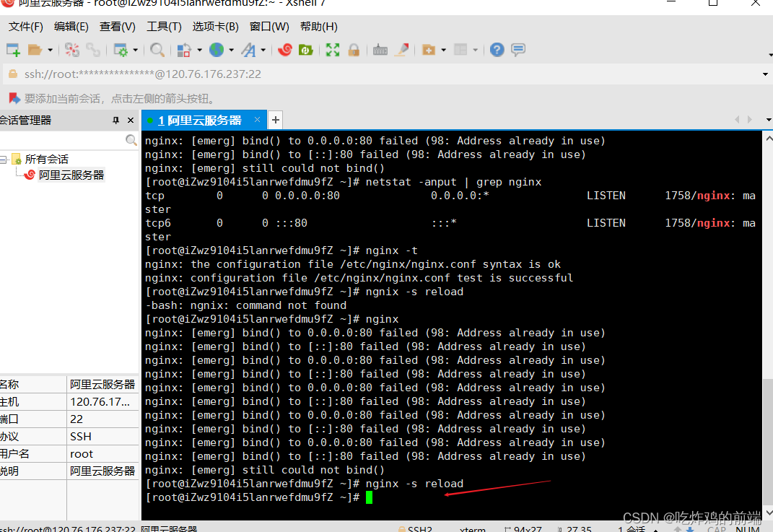Close the 会话管理器 panel
Viewport: 773px width, 532px height.
(131, 121)
